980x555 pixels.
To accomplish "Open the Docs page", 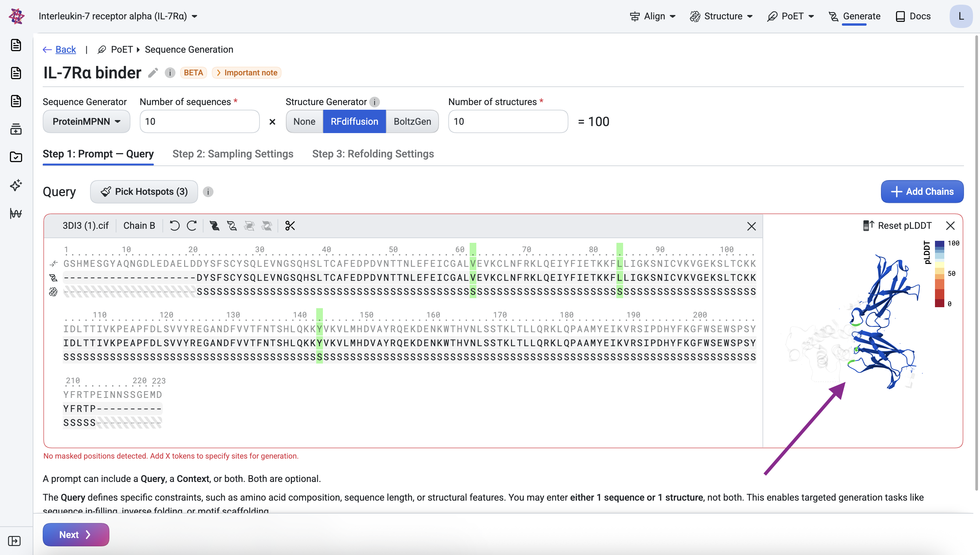I will (913, 16).
